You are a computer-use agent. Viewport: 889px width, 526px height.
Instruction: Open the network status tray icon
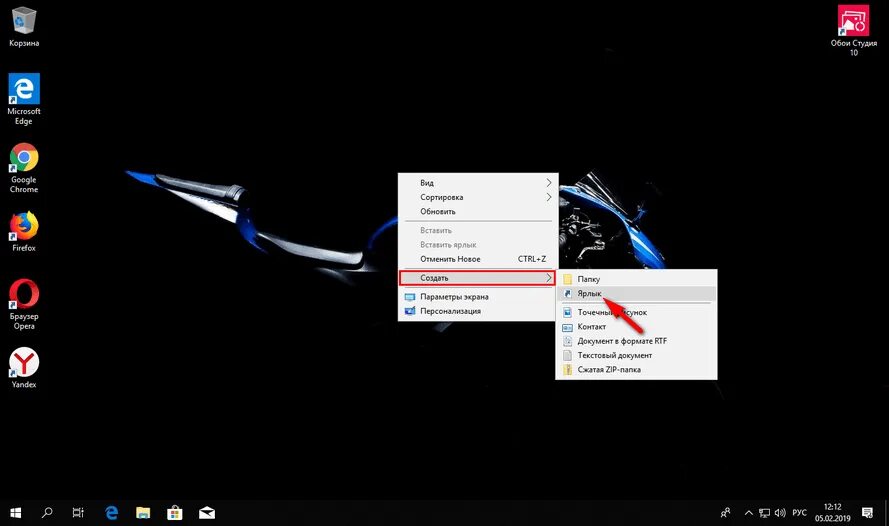[764, 512]
